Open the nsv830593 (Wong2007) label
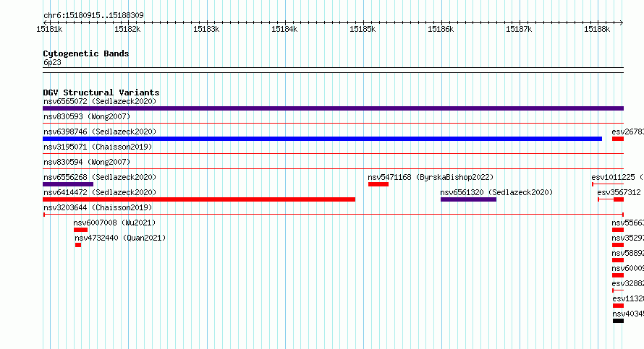644x349 pixels. pos(87,116)
